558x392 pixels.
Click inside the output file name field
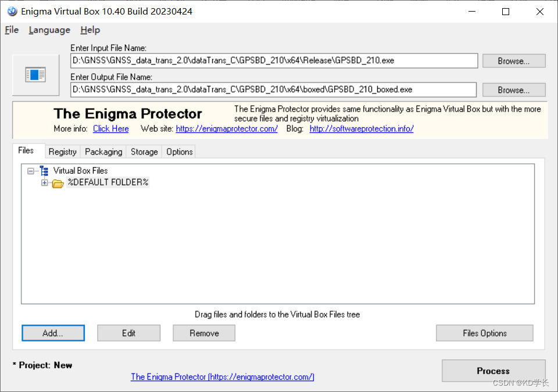(273, 89)
